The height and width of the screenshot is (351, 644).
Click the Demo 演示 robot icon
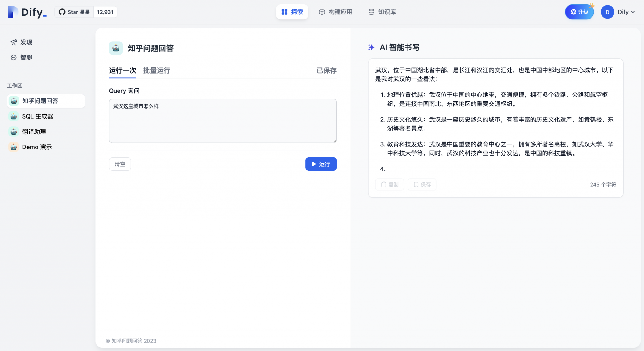click(x=14, y=147)
